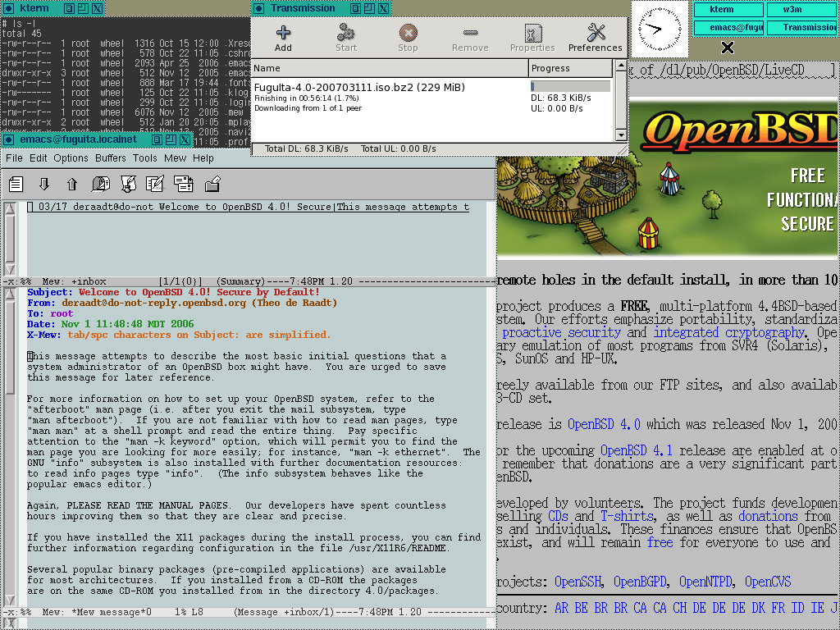Switch to Transmission via the pager button
Viewport: 840px width, 630px height.
[801, 28]
